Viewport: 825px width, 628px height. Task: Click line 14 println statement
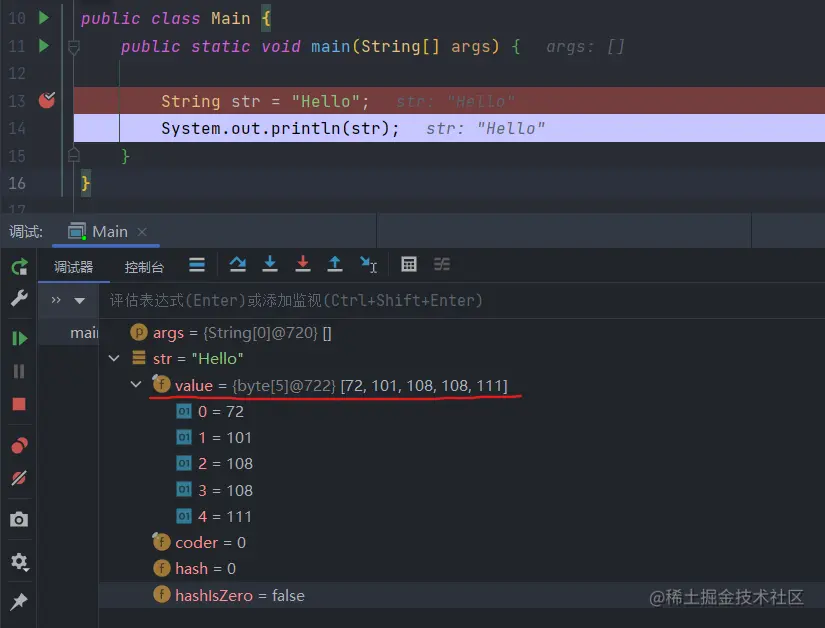280,128
